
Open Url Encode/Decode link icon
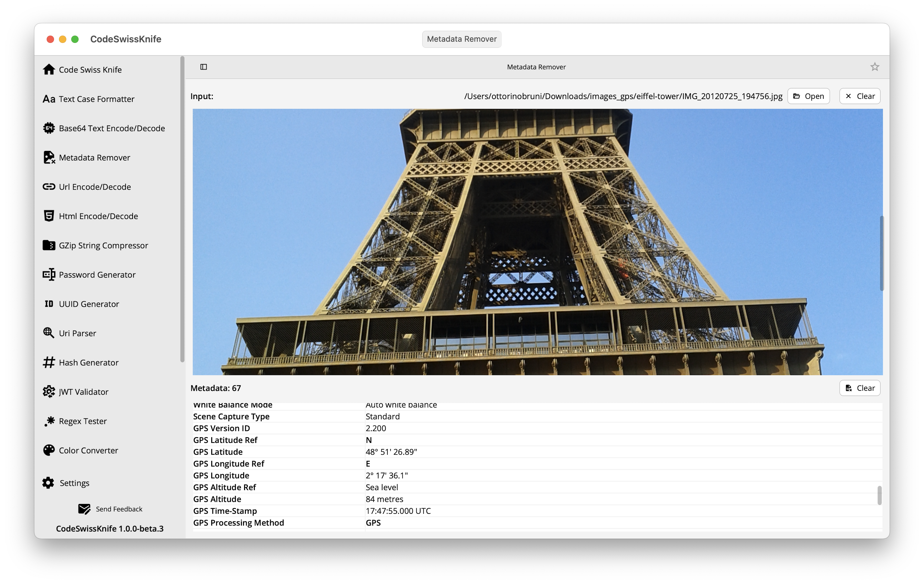49,187
